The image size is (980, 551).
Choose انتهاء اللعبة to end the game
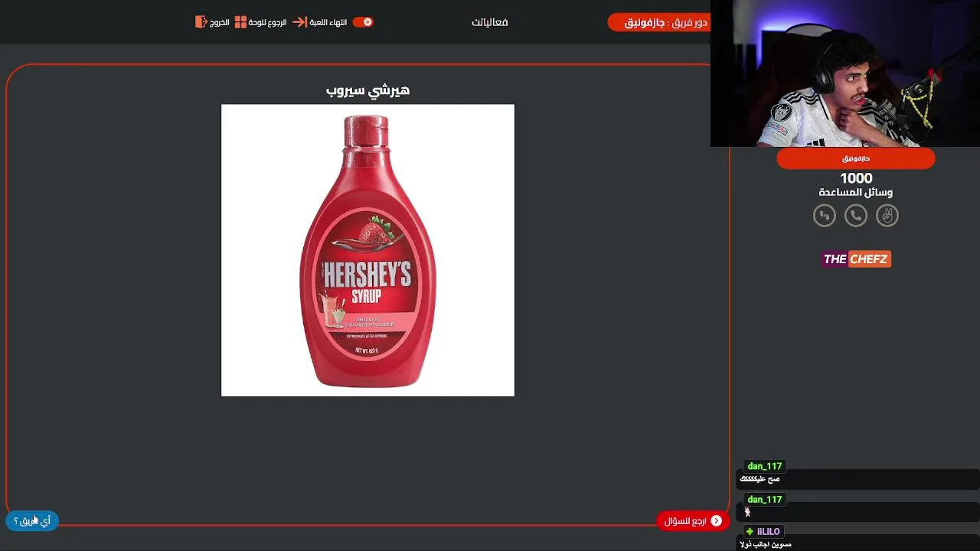320,22
